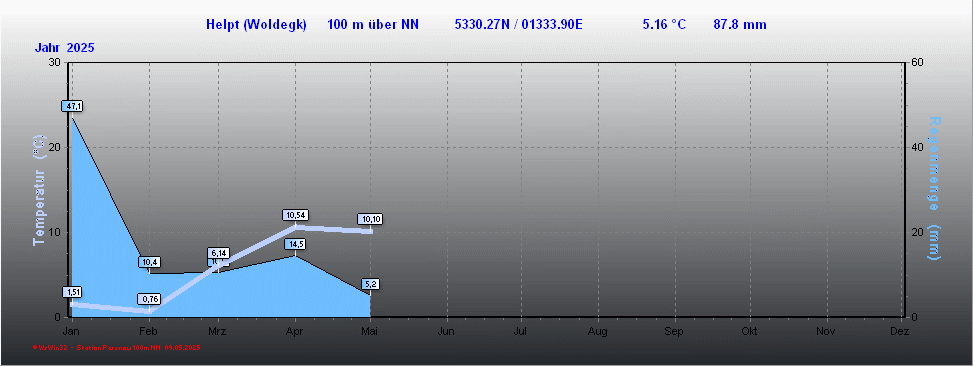Click the 10,4 rainfall label for February
This screenshot has width=973, height=366.
click(149, 262)
